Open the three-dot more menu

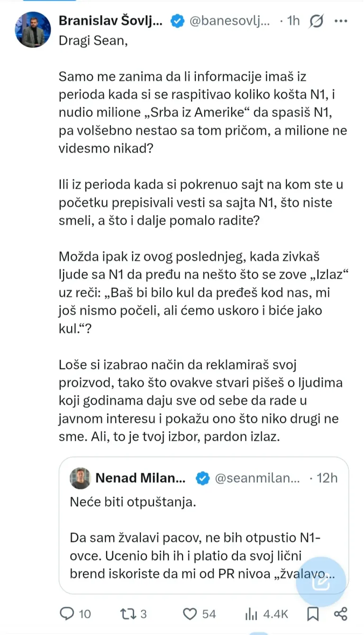coord(341,21)
